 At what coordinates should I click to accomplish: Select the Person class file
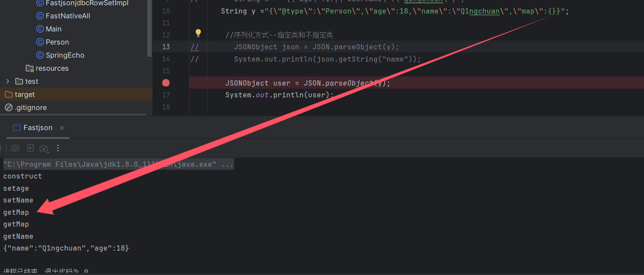[57, 42]
